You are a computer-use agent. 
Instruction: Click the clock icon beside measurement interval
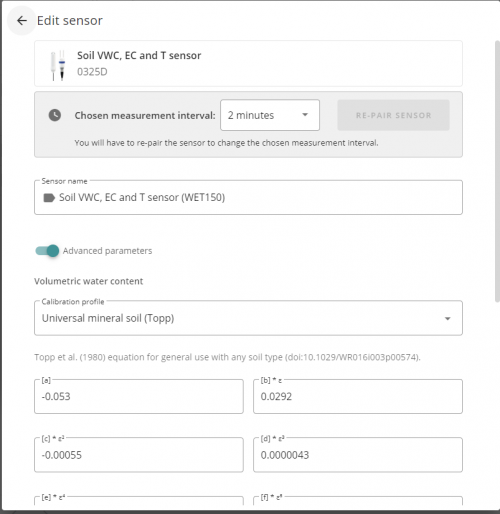click(x=55, y=115)
